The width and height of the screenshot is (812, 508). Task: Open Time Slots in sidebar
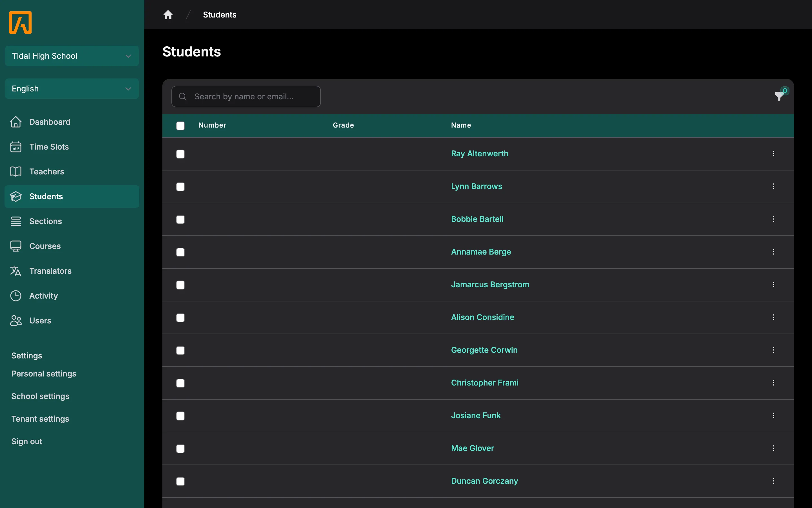72,146
